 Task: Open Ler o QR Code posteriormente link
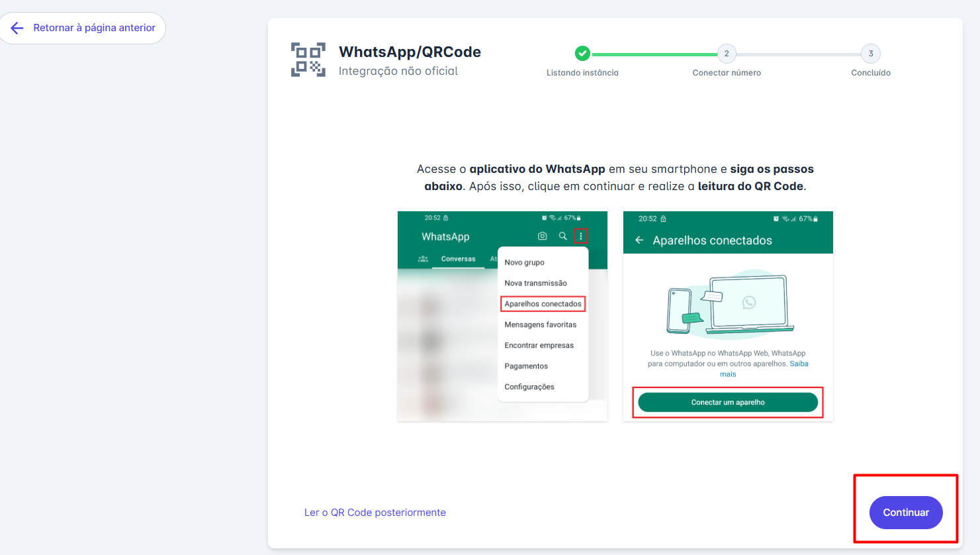[375, 513]
